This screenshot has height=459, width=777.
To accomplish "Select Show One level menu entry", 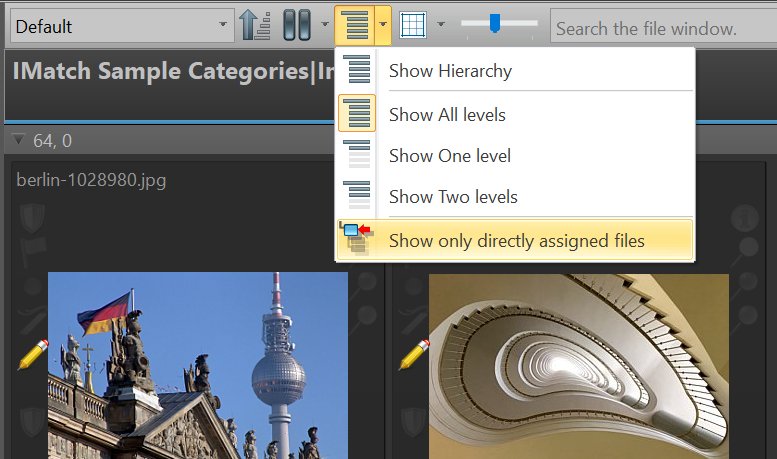I will (x=515, y=156).
